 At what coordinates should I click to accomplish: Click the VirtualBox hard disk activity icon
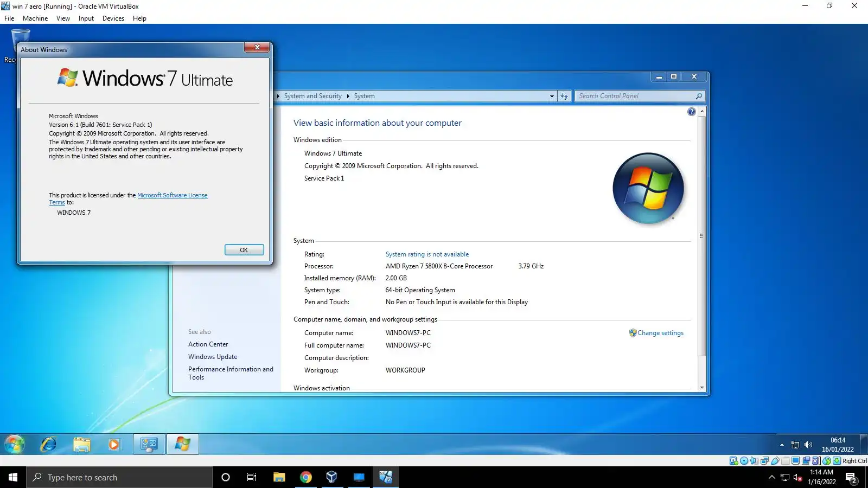733,461
